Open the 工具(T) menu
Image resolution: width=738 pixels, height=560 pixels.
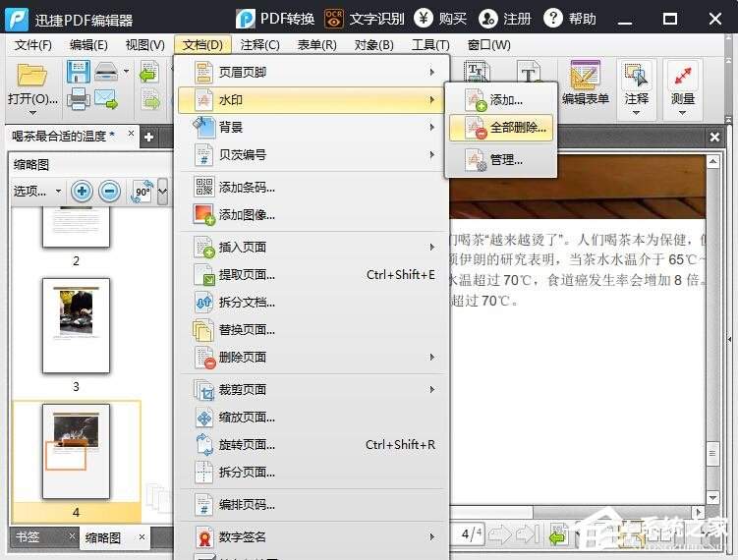coord(430,45)
